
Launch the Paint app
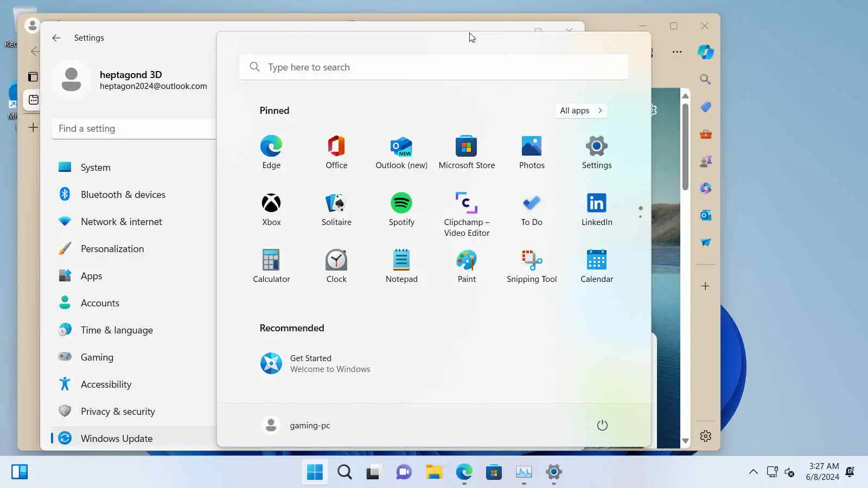click(x=467, y=266)
